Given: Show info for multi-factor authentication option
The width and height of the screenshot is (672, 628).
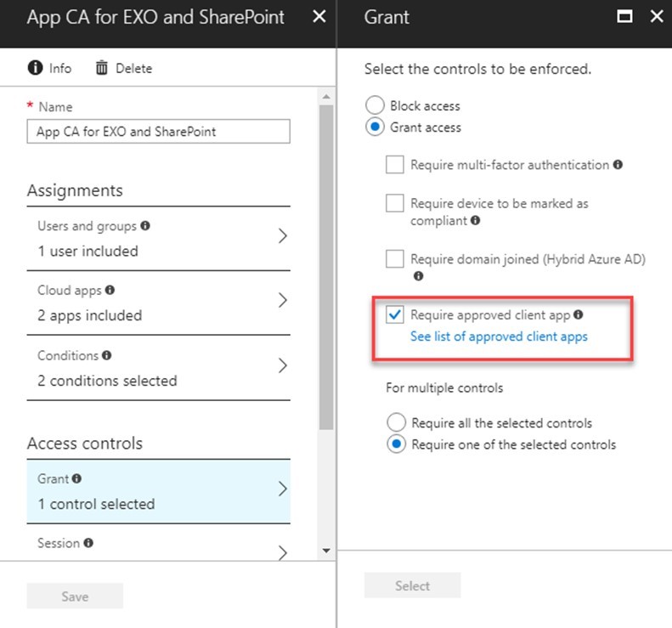Looking at the screenshot, I should click(x=618, y=165).
